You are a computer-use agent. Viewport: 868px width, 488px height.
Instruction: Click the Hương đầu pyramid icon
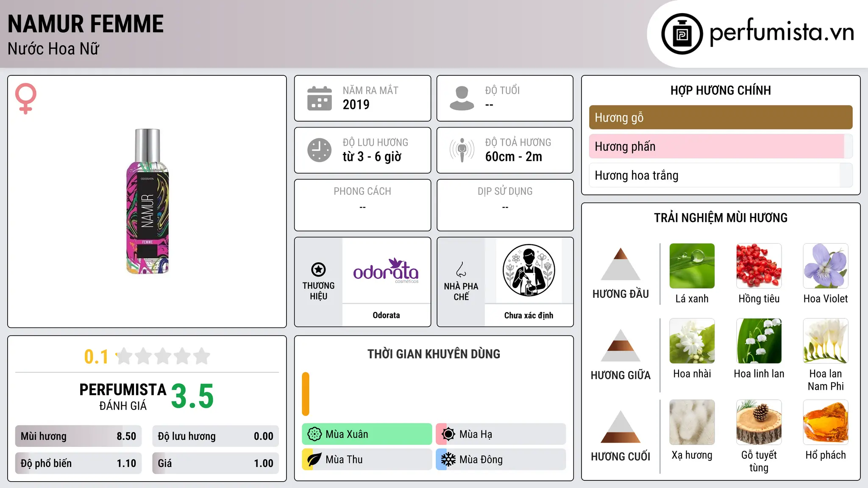pos(620,264)
